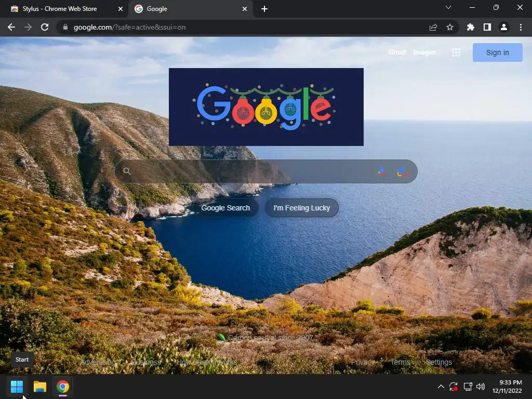This screenshot has height=399, width=532.
Task: Open Windows Start menu
Action: (x=17, y=387)
